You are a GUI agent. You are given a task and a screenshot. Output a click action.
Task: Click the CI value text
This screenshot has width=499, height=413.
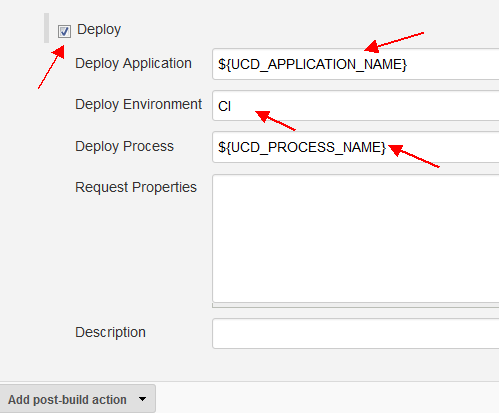coord(224,106)
